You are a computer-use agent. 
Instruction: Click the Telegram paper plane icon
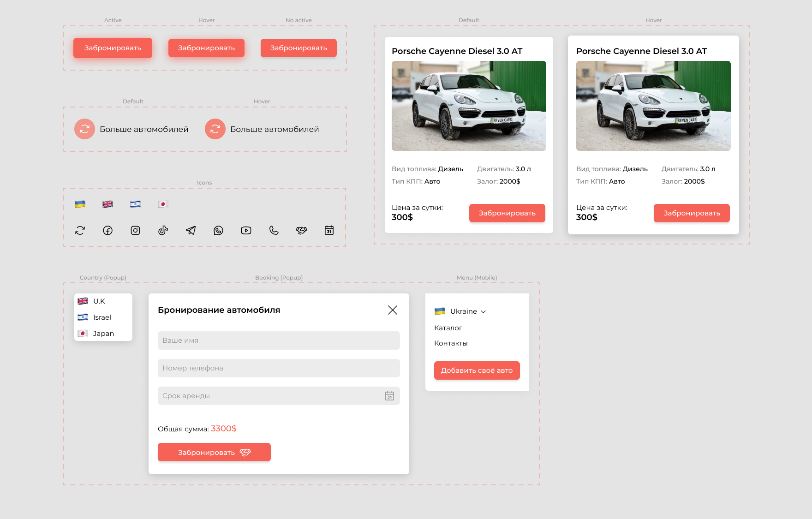point(191,230)
